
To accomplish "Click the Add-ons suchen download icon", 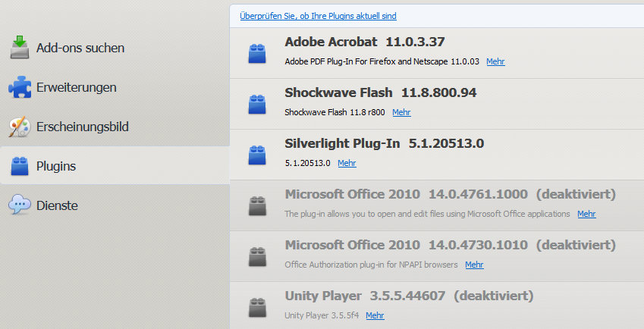I will coord(19,48).
